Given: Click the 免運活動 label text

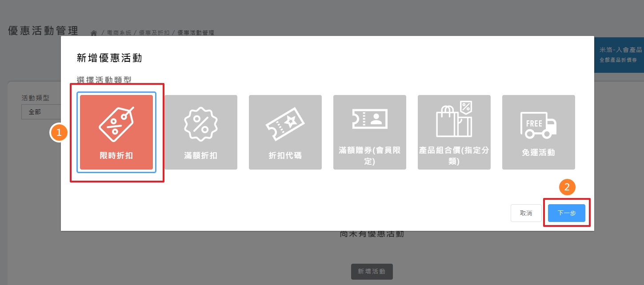Looking at the screenshot, I should 538,153.
